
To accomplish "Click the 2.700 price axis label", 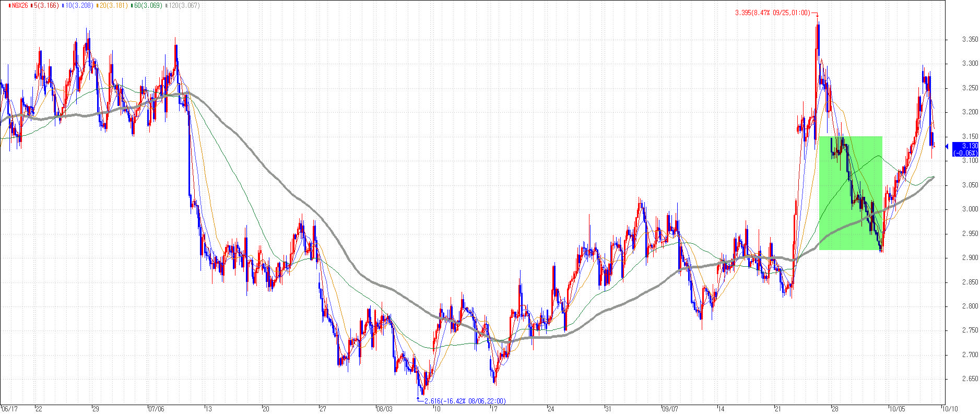I will (970, 355).
